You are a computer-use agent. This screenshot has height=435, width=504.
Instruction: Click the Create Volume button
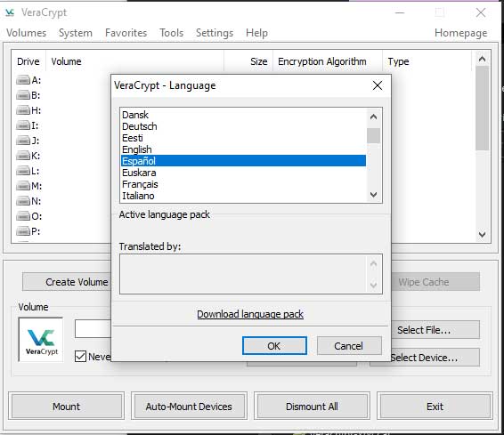pos(67,282)
